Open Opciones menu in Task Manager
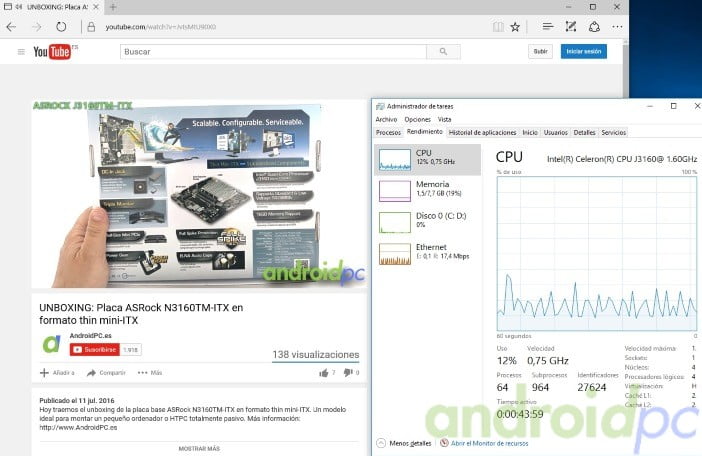 click(x=418, y=119)
